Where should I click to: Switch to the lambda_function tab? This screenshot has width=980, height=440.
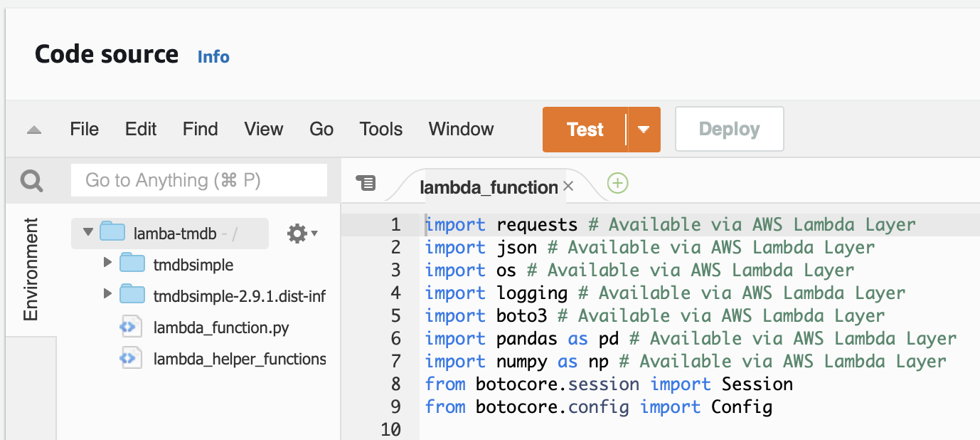point(489,187)
